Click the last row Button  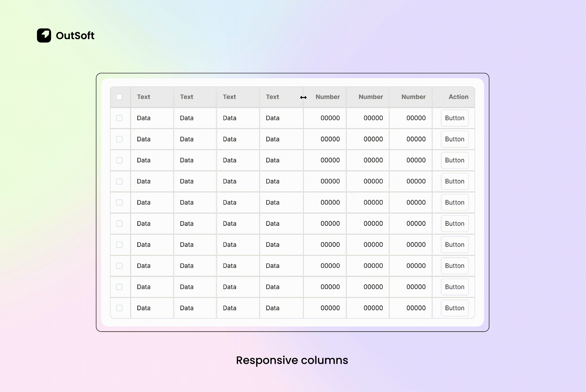click(x=455, y=308)
